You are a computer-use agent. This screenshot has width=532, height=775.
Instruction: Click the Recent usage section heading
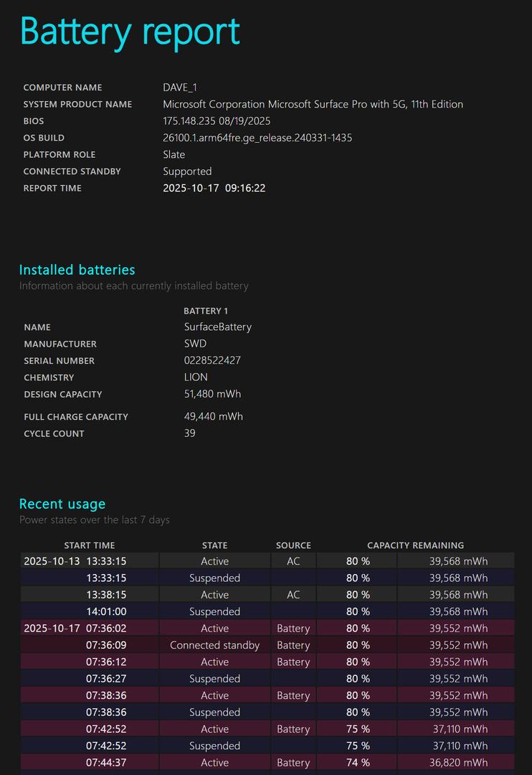pyautogui.click(x=62, y=504)
